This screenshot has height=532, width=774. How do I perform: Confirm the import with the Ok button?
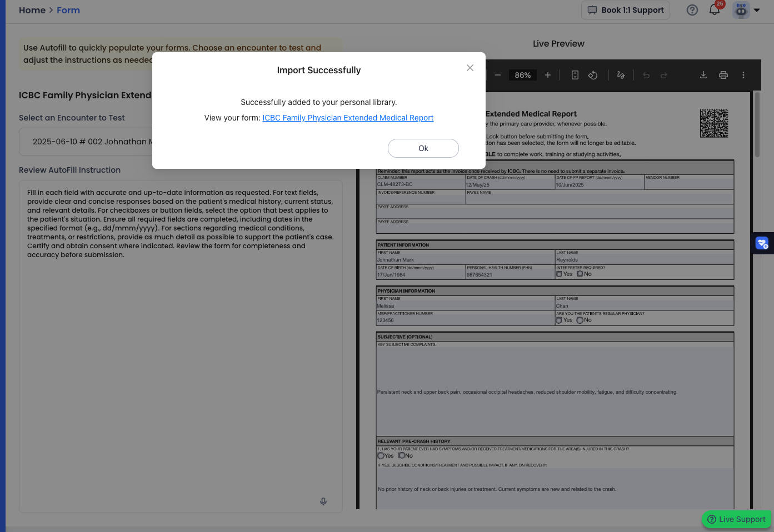[x=423, y=148]
